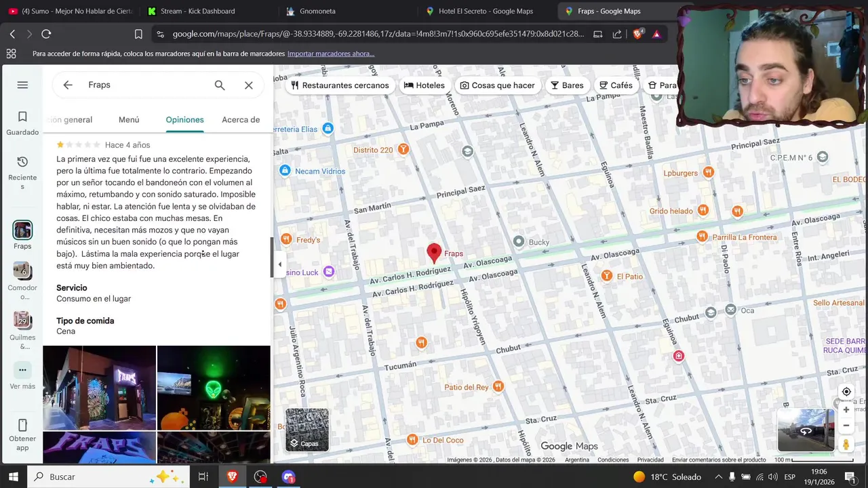Open the Guardado saved places icon
This screenshot has height=488, width=868.
tap(22, 117)
